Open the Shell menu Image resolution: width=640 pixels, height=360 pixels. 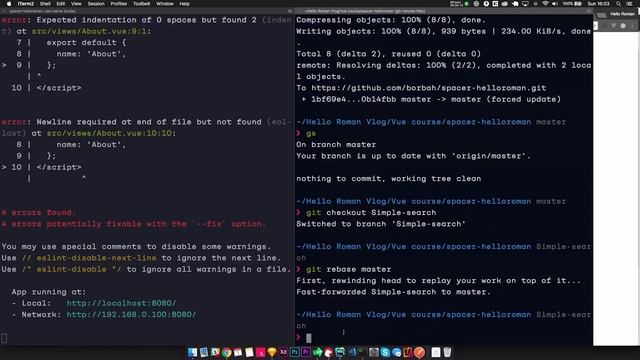45,4
